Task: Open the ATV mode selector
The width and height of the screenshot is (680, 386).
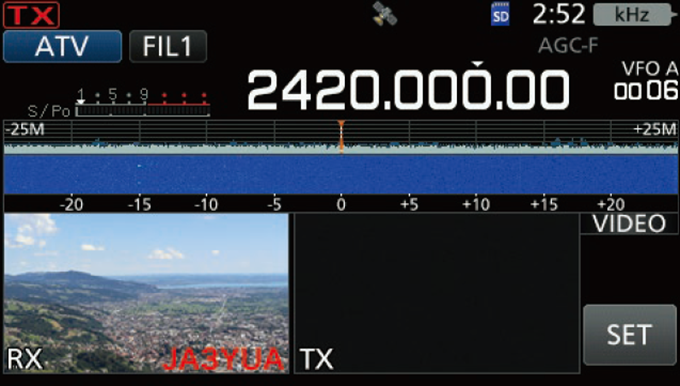Action: click(x=62, y=46)
